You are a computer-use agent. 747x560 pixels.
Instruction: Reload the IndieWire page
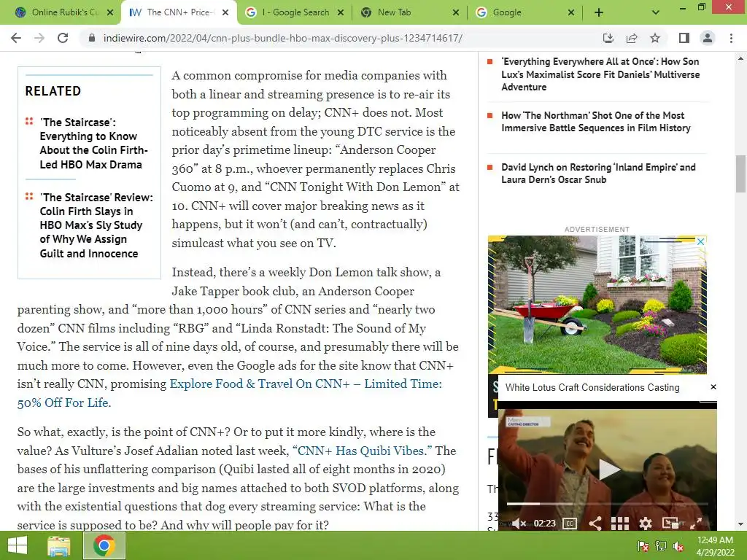(63, 38)
